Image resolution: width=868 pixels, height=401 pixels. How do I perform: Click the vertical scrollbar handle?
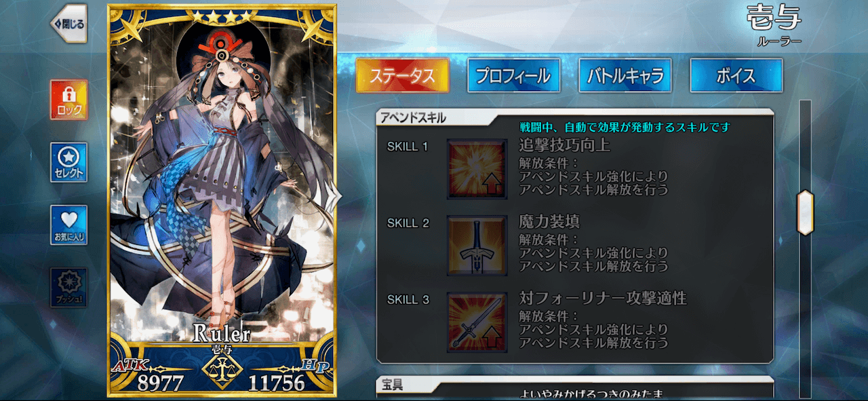(805, 212)
